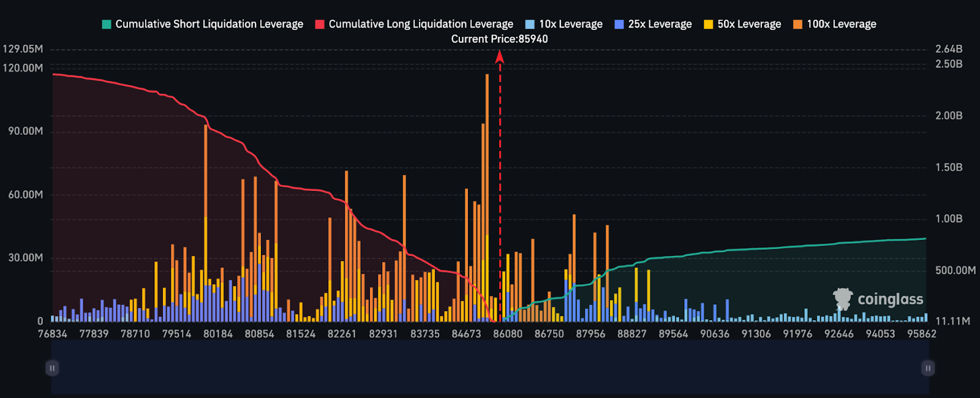Toggle the 25x Leverage legend label
Image resolution: width=980 pixels, height=398 pixels.
pos(653,24)
